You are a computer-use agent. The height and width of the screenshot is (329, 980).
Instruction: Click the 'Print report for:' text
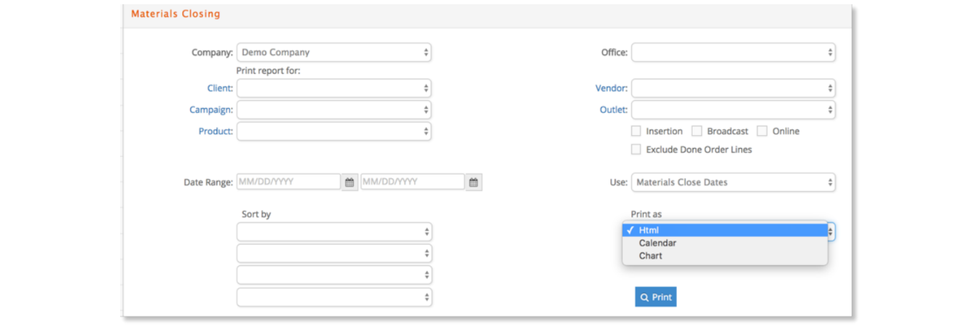click(x=268, y=70)
